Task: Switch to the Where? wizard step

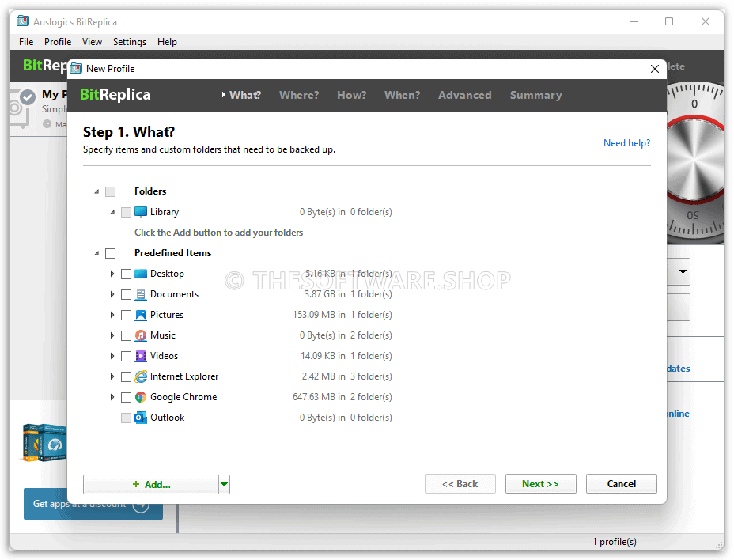Action: (x=299, y=96)
